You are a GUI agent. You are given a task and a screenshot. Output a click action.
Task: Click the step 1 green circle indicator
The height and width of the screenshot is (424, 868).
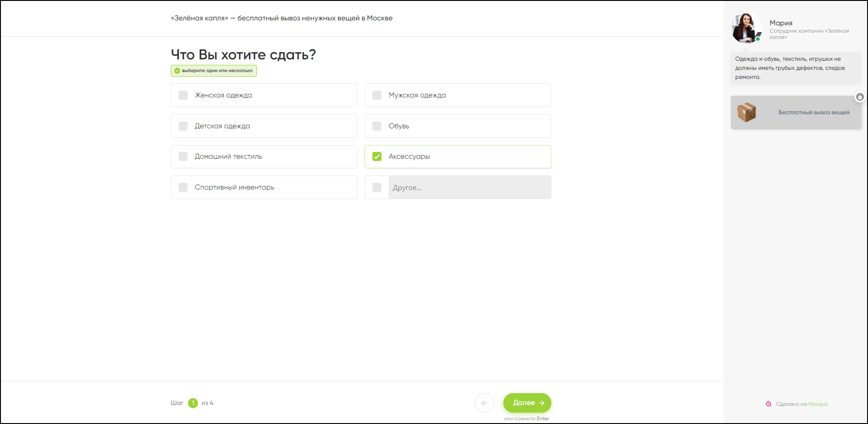click(193, 403)
